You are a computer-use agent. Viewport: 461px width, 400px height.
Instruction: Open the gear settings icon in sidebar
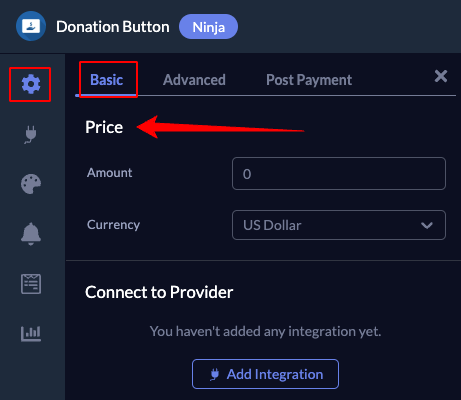pyautogui.click(x=31, y=84)
